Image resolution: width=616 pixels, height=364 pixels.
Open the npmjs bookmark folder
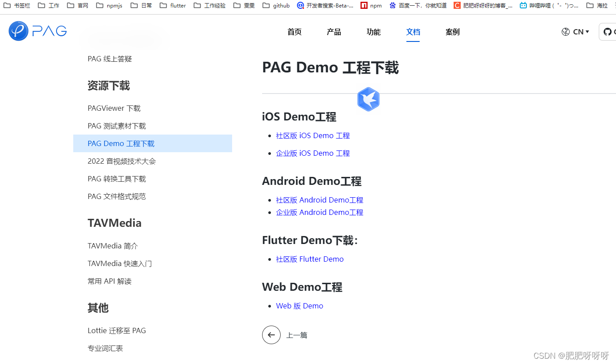point(109,6)
